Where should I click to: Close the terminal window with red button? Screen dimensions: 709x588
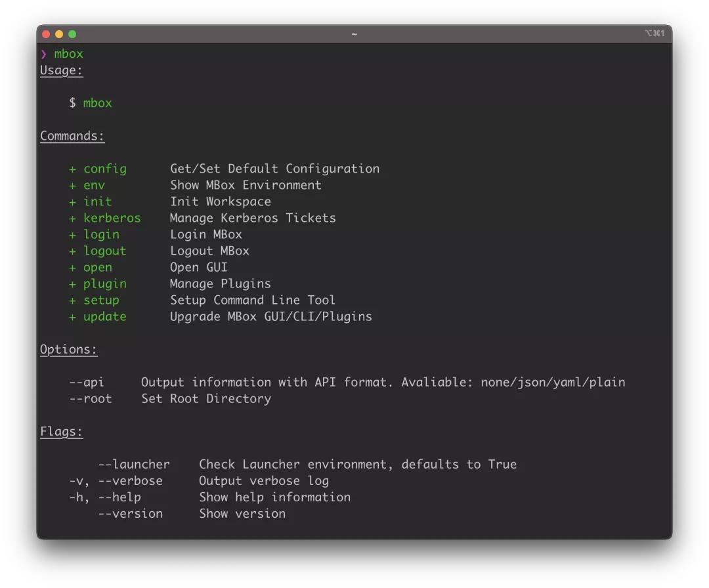coord(46,34)
